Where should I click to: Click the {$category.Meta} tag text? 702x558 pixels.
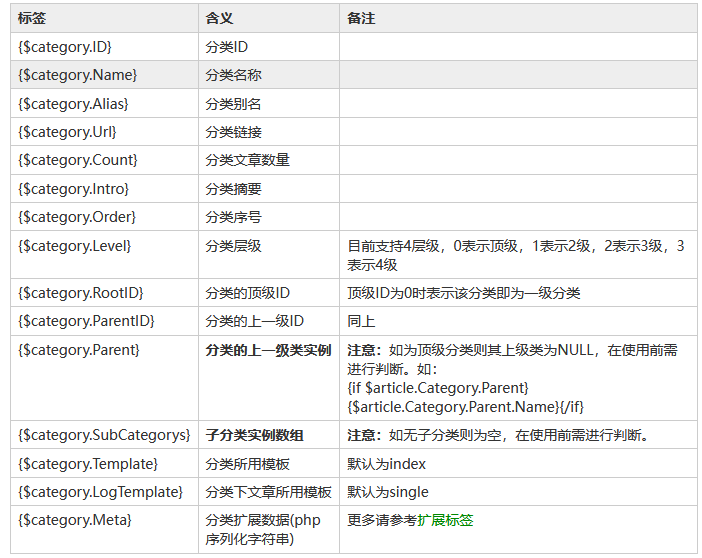(x=75, y=520)
